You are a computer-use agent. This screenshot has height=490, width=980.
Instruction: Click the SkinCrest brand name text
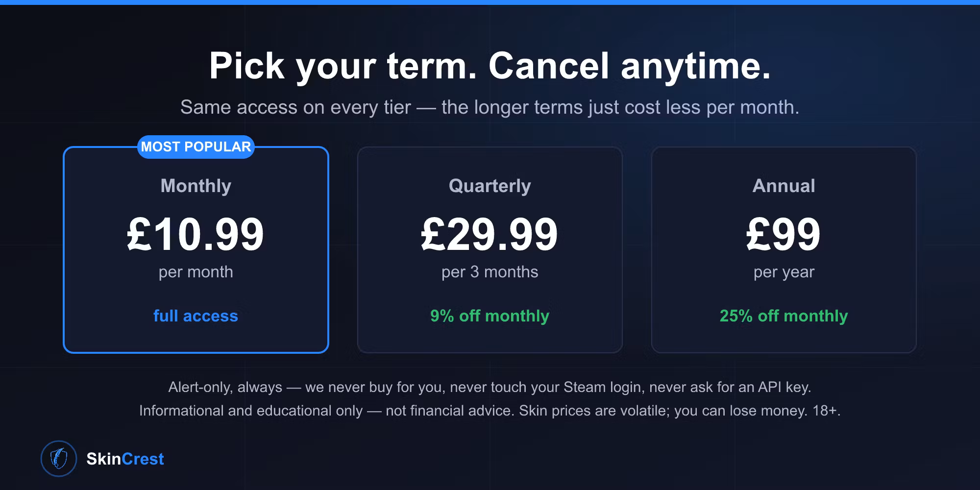pyautogui.click(x=125, y=459)
